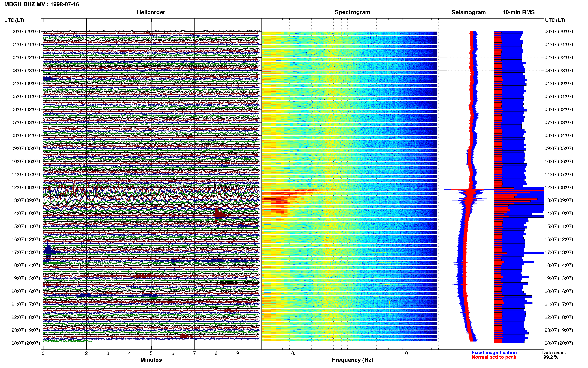Click the 'Fixed magnification' legend text
The image size is (588, 368).
pos(494,352)
